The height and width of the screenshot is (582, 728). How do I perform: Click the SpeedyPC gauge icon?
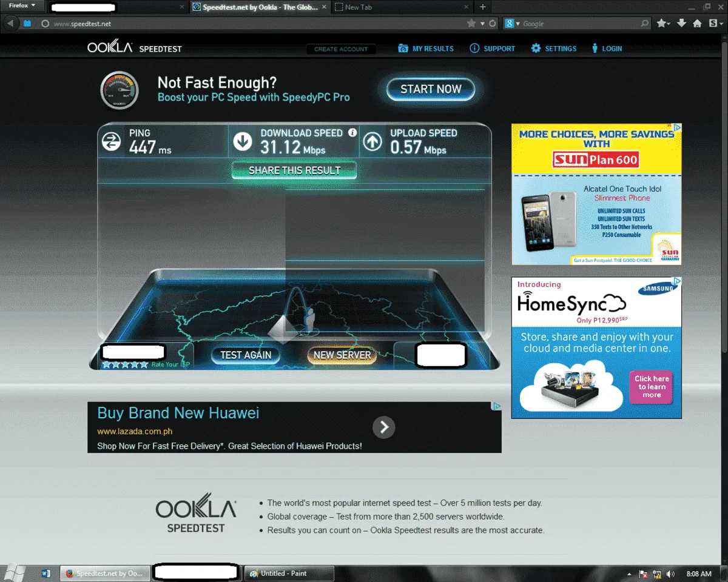(x=120, y=90)
